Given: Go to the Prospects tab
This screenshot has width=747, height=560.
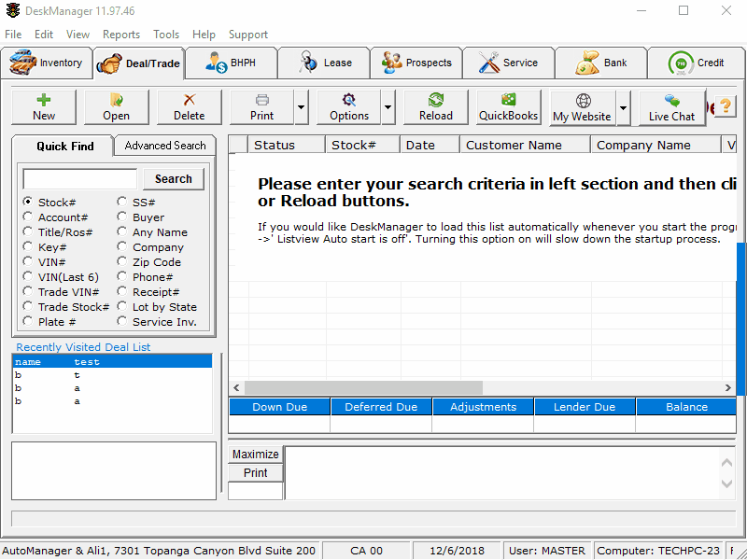Looking at the screenshot, I should [416, 63].
